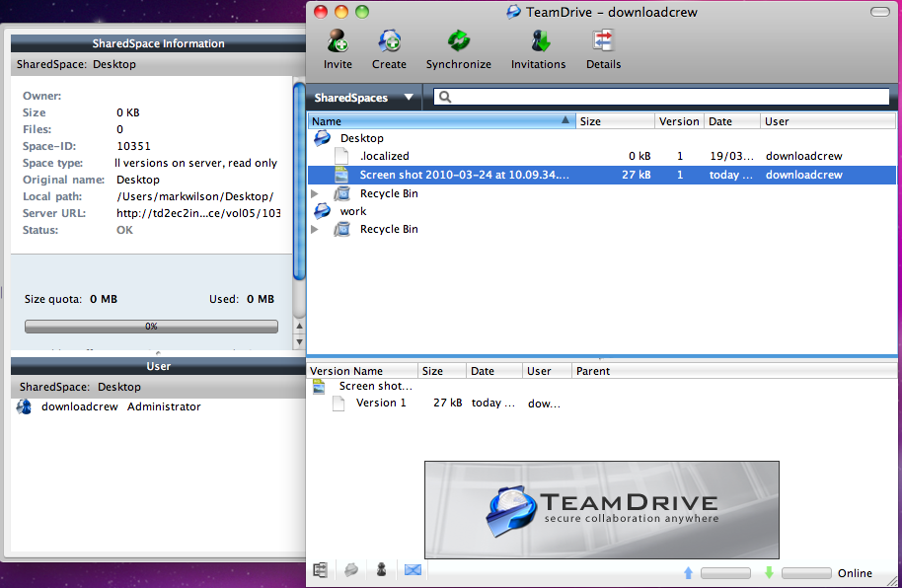Click the upload progress bar
Viewport: 902px width, 588px height.
coord(726,573)
